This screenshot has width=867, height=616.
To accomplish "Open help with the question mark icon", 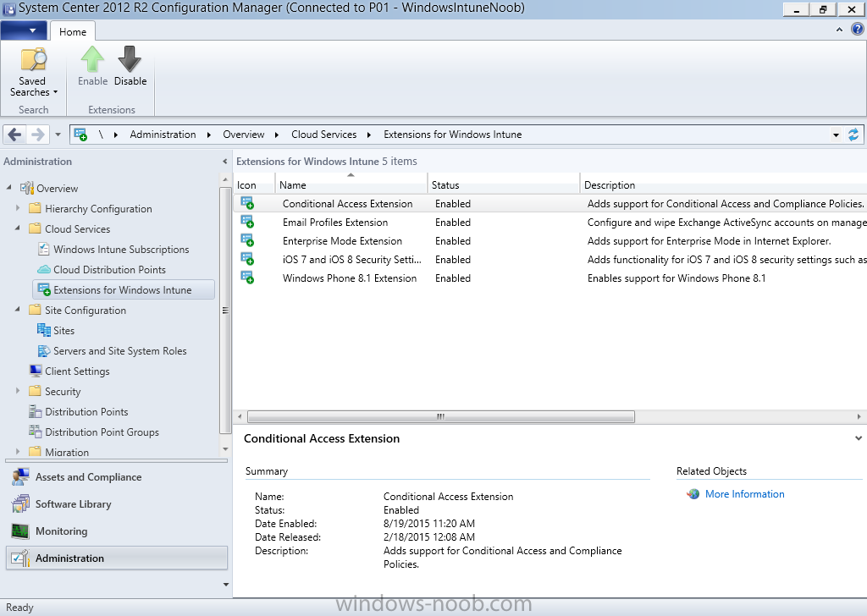I will [x=857, y=30].
